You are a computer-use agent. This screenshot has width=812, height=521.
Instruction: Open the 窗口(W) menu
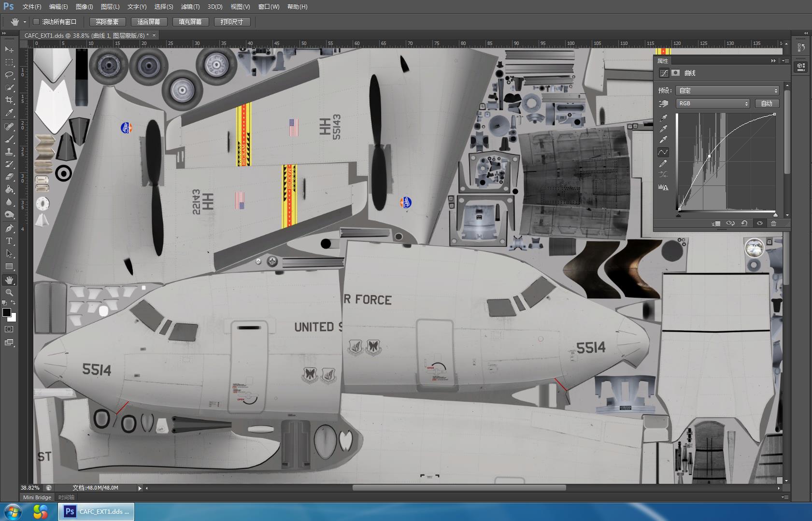(269, 7)
